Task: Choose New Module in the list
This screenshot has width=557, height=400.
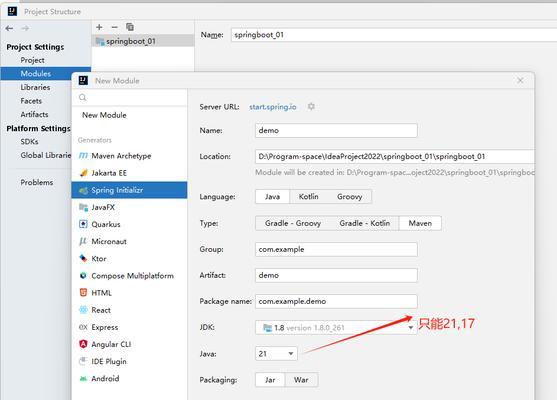Action: [129, 115]
